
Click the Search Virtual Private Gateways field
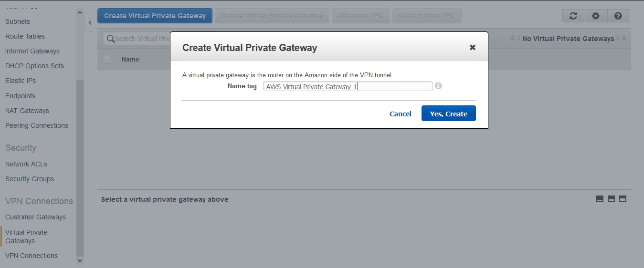[x=137, y=39]
